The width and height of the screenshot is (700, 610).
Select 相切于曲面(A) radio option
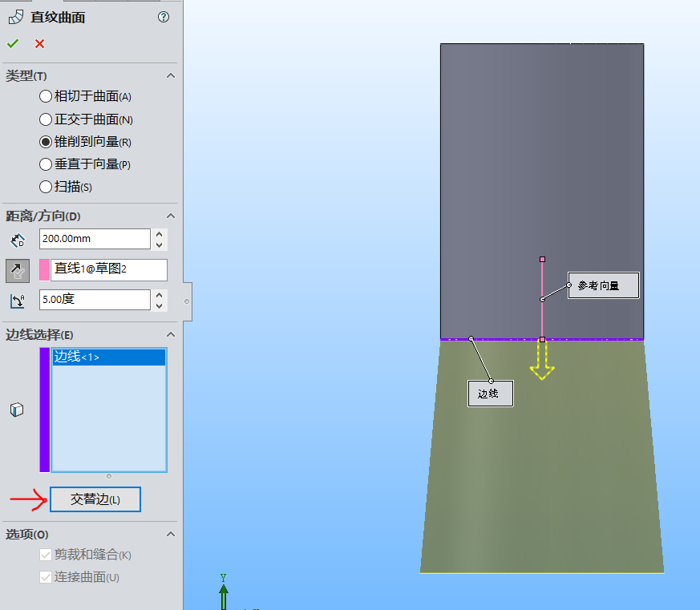(46, 96)
